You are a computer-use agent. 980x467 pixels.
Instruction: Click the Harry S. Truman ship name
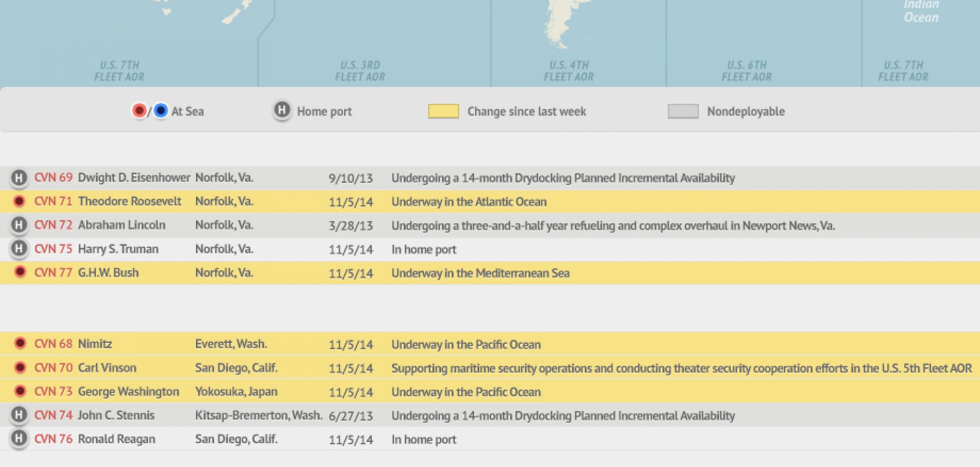(118, 249)
